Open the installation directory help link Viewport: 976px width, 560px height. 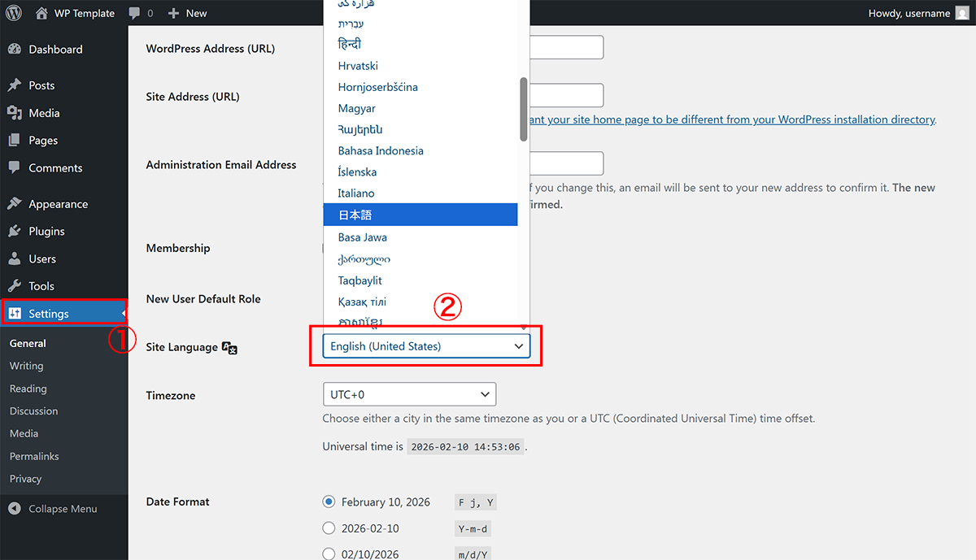click(731, 119)
